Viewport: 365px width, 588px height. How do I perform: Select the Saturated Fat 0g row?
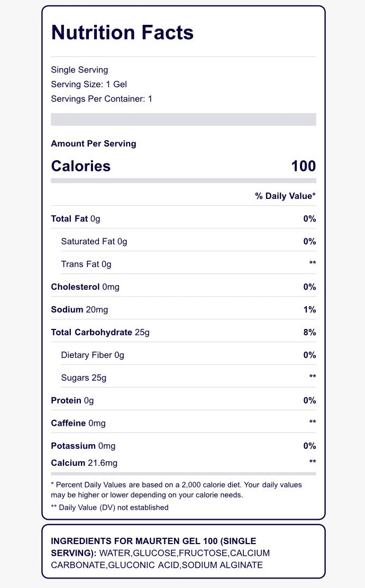(x=184, y=241)
